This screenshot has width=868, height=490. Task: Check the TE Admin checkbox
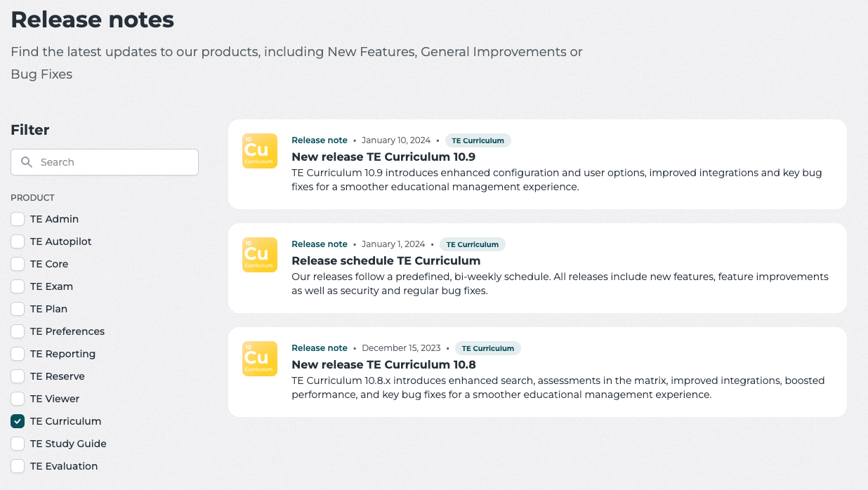tap(18, 219)
